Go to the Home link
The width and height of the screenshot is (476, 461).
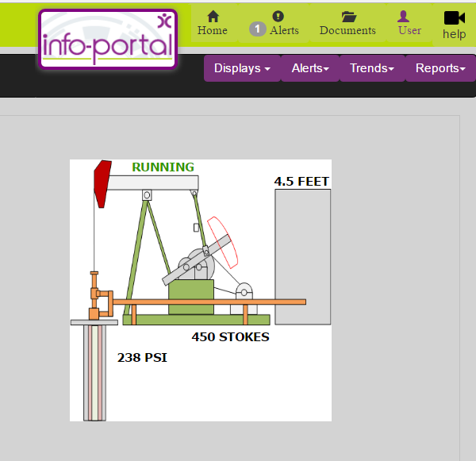pos(213,30)
